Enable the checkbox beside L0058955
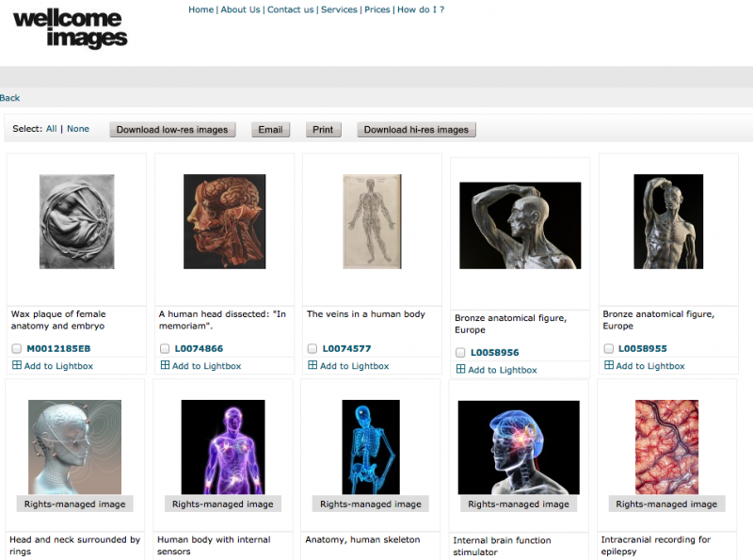This screenshot has height=560, width=753. [608, 348]
